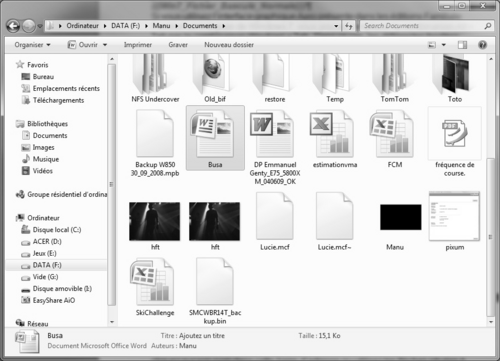Click Graver in the toolbar
This screenshot has height=361, width=500.
tap(178, 45)
